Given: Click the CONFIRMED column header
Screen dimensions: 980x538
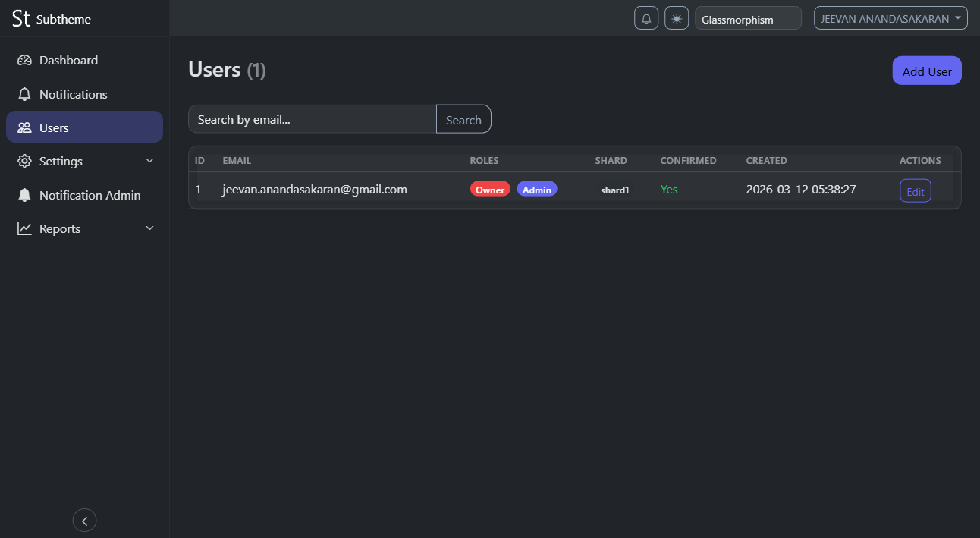Looking at the screenshot, I should [x=688, y=160].
